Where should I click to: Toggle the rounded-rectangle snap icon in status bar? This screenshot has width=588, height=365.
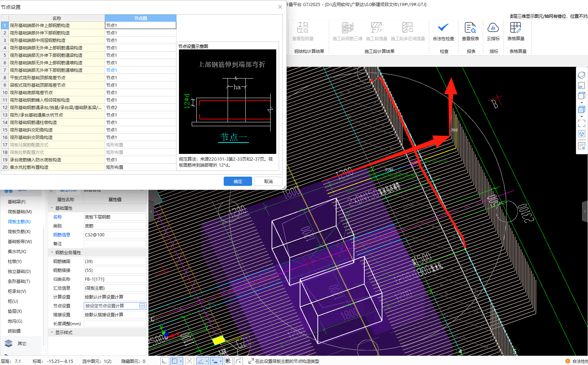(x=175, y=361)
